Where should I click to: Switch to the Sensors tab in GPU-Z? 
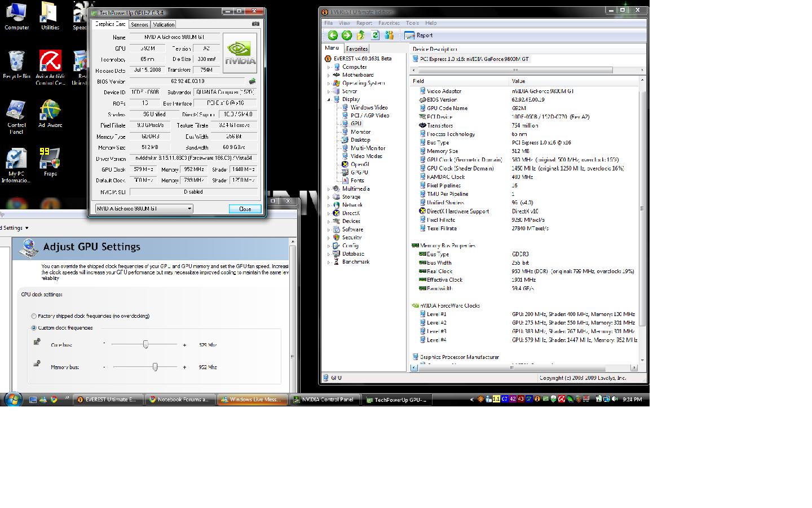click(139, 25)
